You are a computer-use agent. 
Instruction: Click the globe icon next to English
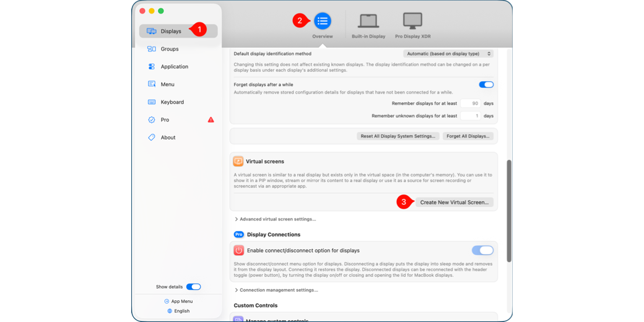point(170,311)
